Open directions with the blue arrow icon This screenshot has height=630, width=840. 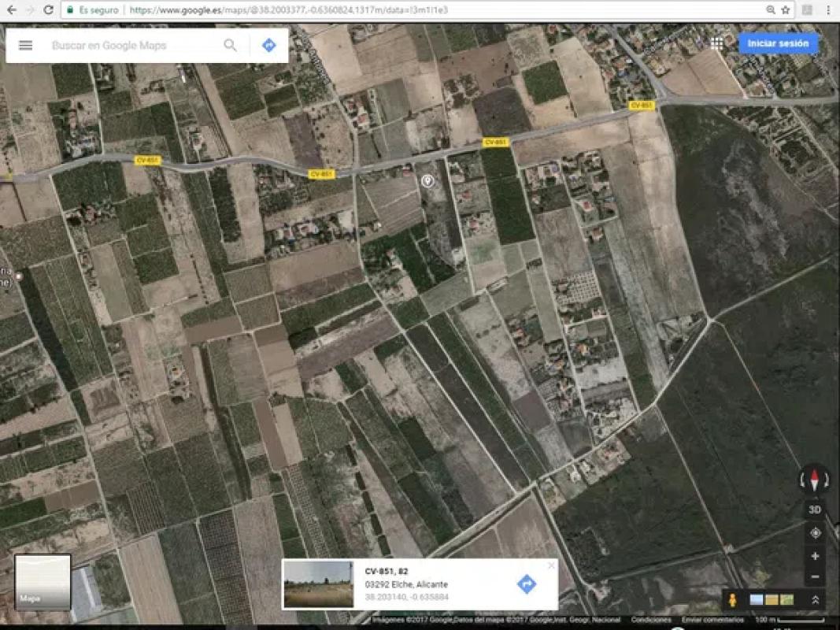click(x=268, y=46)
